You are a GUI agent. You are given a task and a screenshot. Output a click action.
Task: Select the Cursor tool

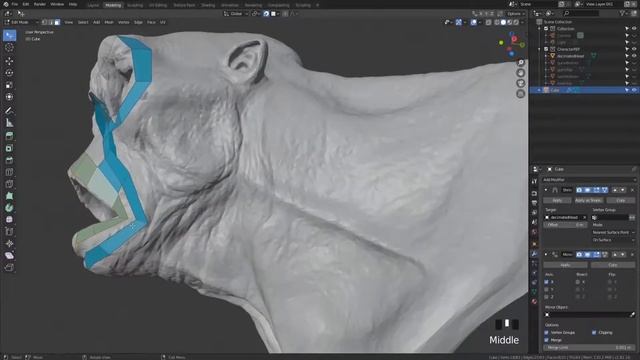pyautogui.click(x=9, y=48)
